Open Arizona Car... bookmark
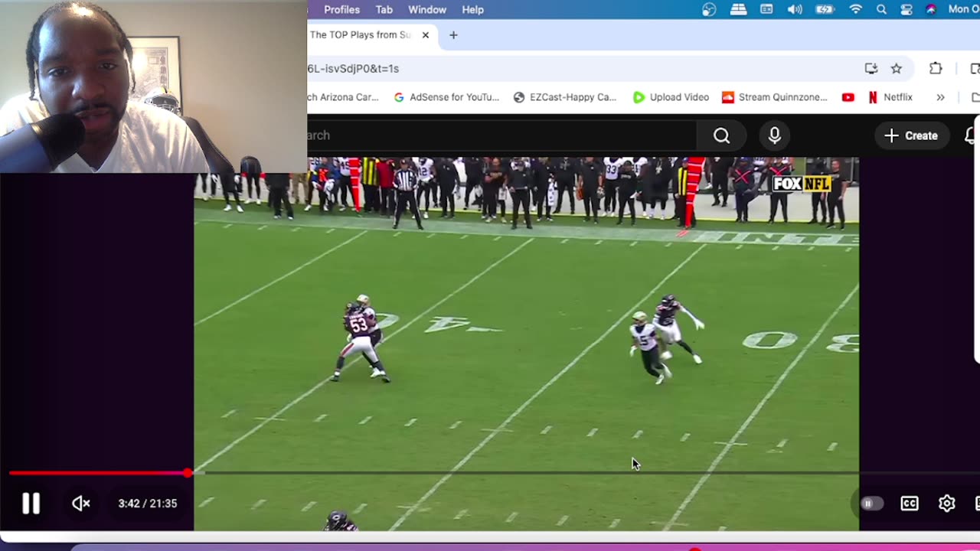 click(343, 97)
